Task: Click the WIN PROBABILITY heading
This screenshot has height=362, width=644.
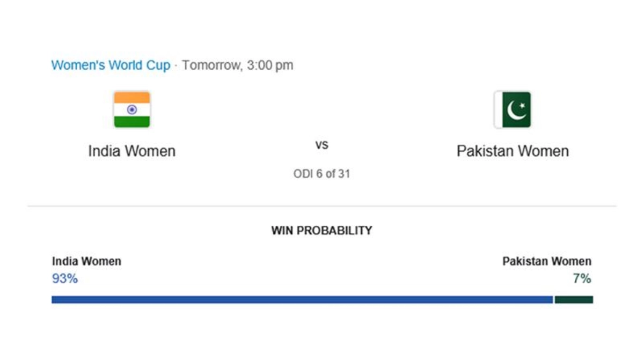Action: tap(321, 231)
